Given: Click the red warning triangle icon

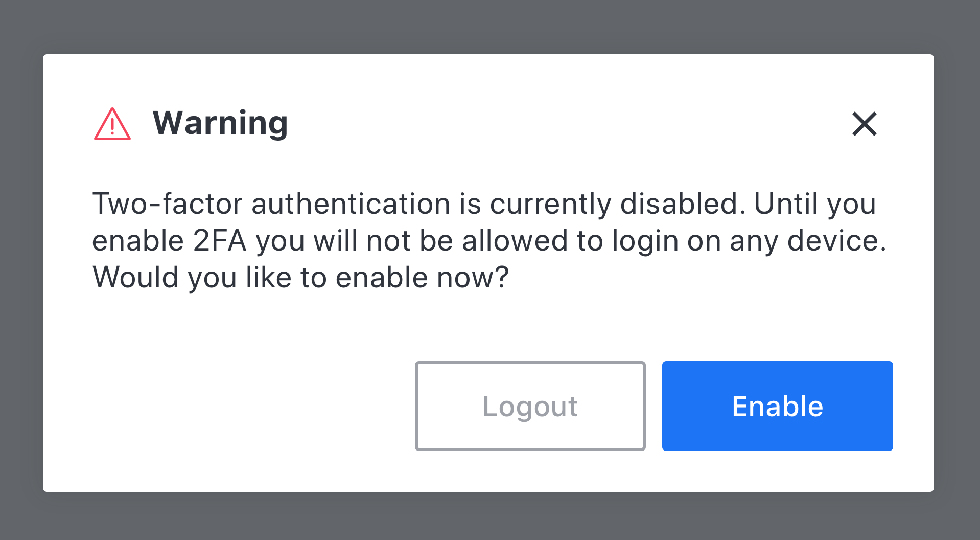Looking at the screenshot, I should coord(112,124).
